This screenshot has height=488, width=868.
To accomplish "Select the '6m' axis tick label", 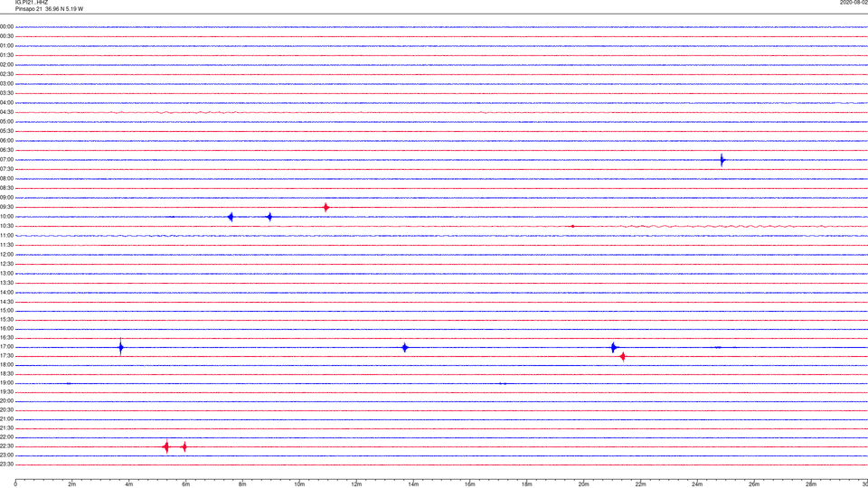I will [186, 484].
